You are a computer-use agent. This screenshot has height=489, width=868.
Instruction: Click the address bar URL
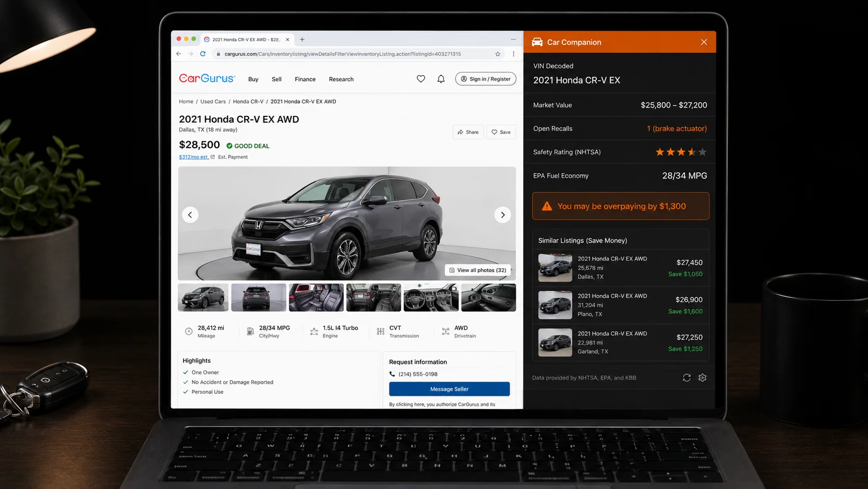point(343,54)
